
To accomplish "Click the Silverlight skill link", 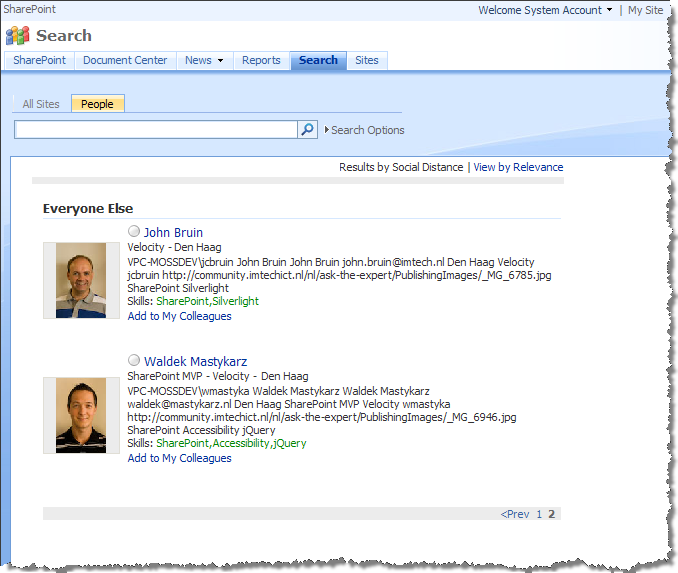I will click(x=236, y=301).
